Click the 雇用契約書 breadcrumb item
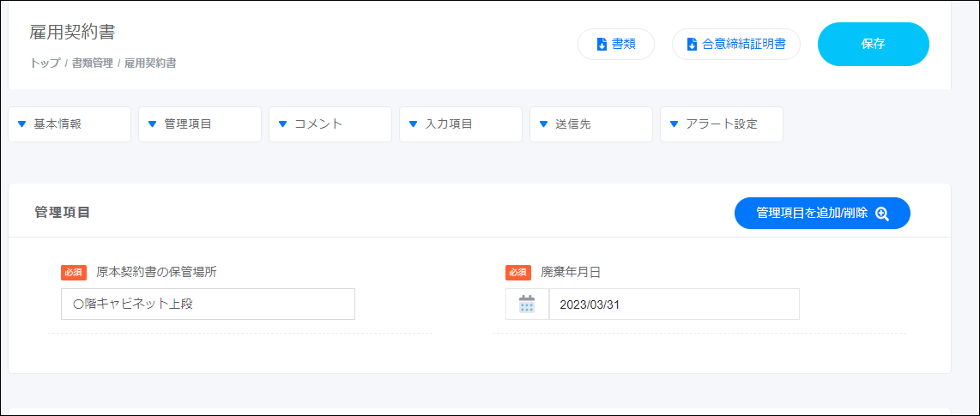 150,63
